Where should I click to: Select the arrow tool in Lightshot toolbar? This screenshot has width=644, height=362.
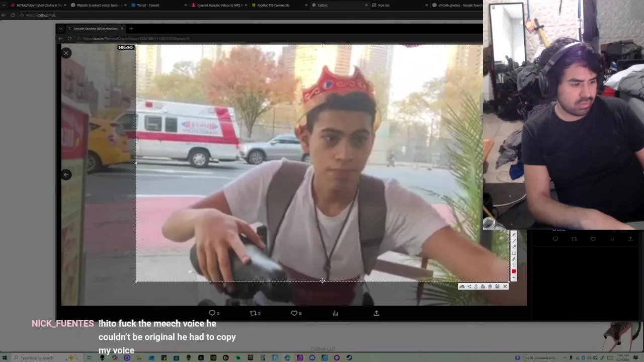point(514,247)
